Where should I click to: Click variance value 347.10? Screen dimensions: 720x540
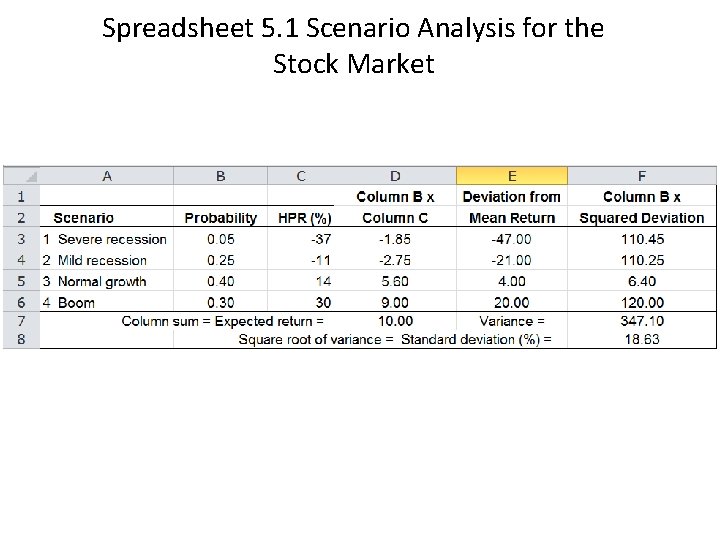642,321
